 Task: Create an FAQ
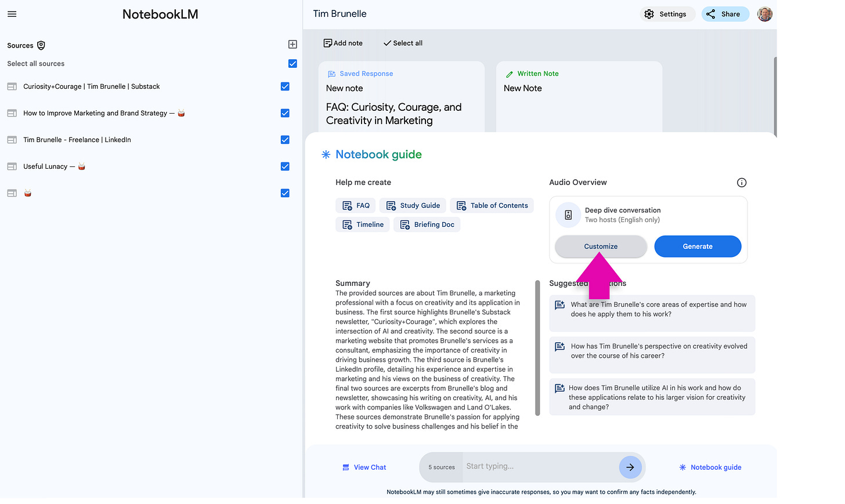(x=356, y=205)
